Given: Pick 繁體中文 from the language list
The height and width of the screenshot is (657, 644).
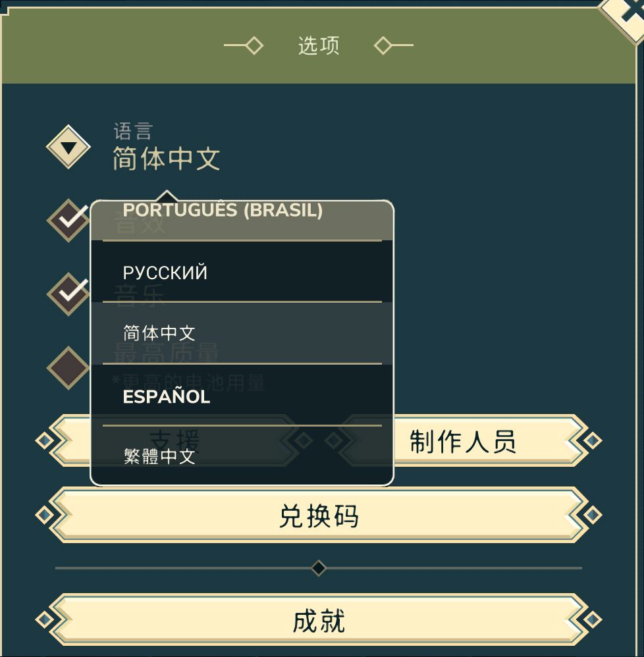Looking at the screenshot, I should pyautogui.click(x=242, y=456).
